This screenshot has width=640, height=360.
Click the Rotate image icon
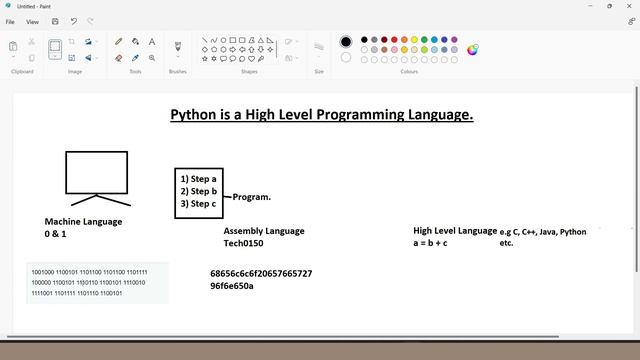click(88, 42)
